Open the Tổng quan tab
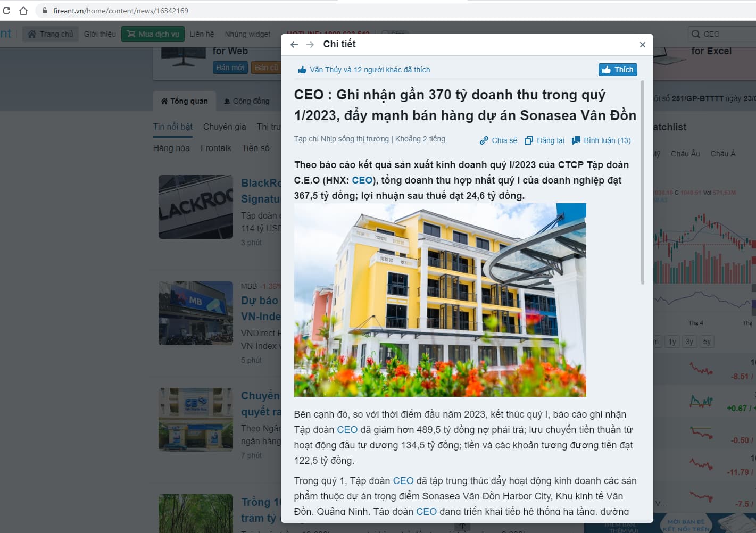The width and height of the screenshot is (756, 533). tap(184, 101)
